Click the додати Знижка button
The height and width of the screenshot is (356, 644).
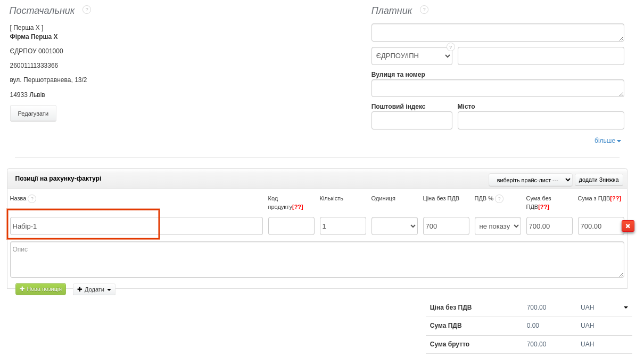tap(598, 180)
